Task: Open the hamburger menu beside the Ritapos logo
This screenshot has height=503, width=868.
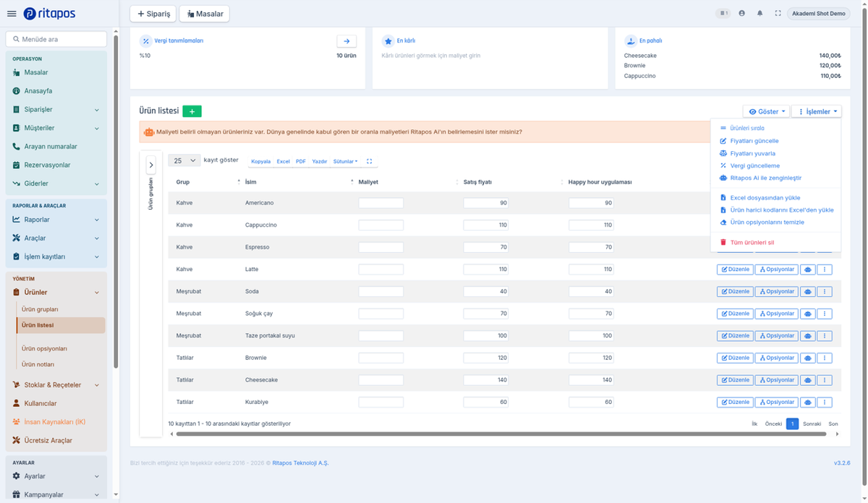Action: (x=11, y=14)
